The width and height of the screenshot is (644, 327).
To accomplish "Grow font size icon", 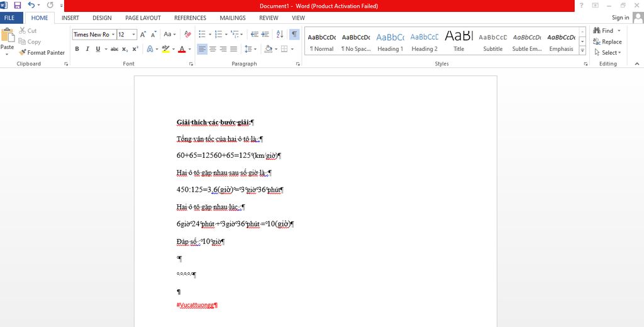I will pyautogui.click(x=143, y=35).
